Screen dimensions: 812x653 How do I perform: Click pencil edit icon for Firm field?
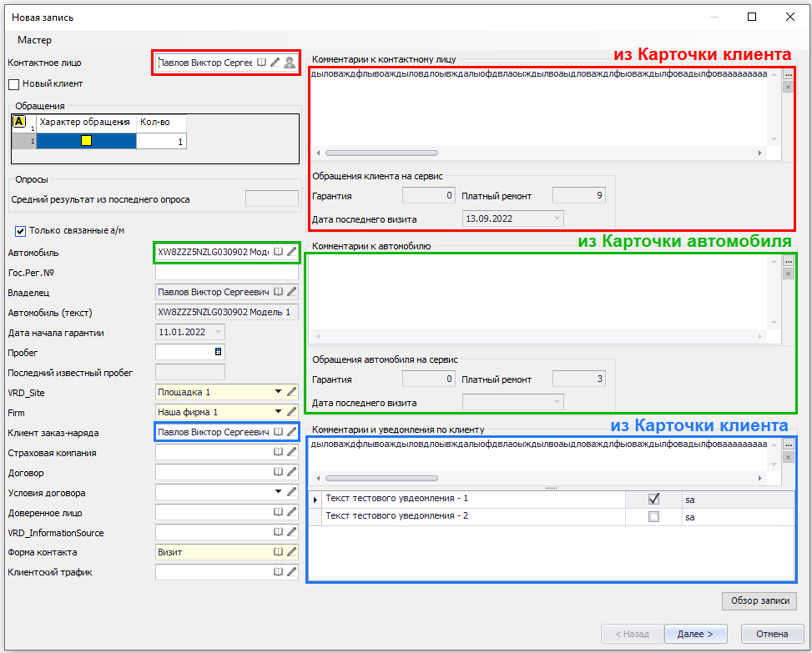point(291,412)
